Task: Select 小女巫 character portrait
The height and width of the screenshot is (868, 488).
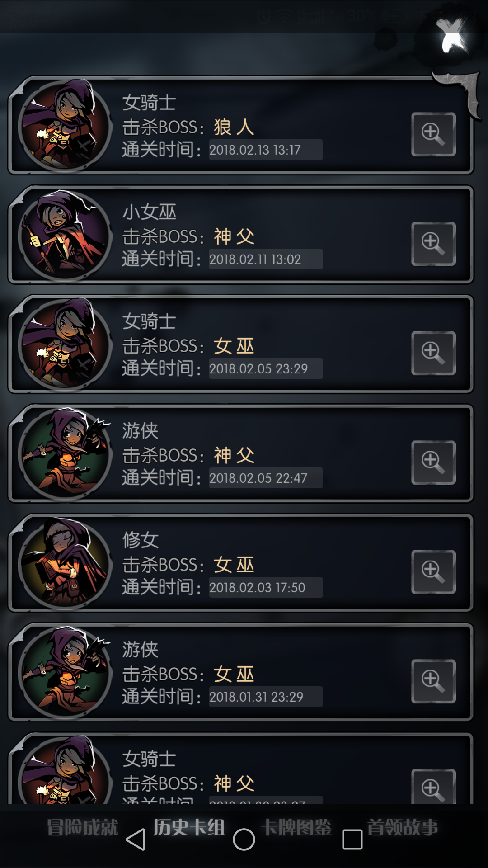Action: [65, 236]
